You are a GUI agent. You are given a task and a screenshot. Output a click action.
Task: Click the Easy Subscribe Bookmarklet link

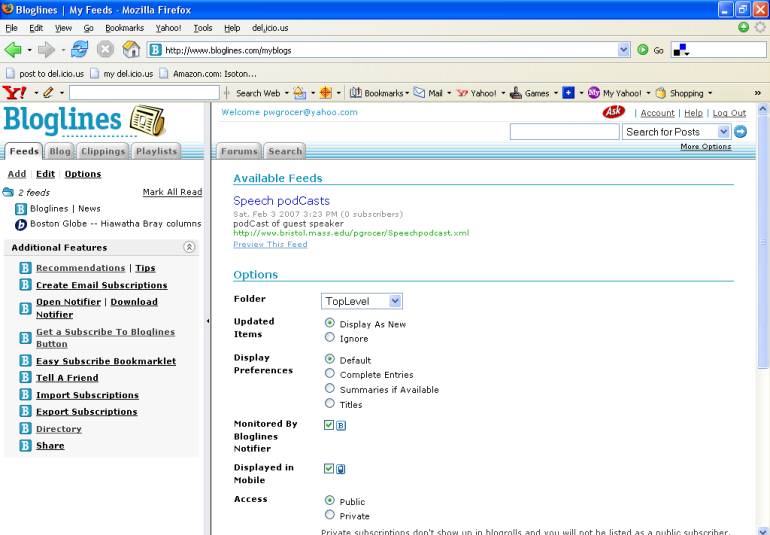pyautogui.click(x=106, y=361)
